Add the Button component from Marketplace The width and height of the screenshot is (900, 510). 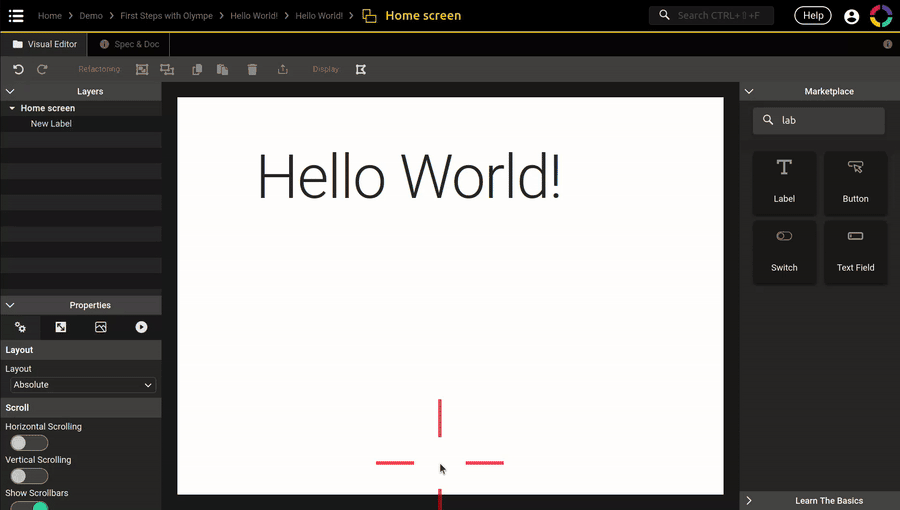[855, 182]
